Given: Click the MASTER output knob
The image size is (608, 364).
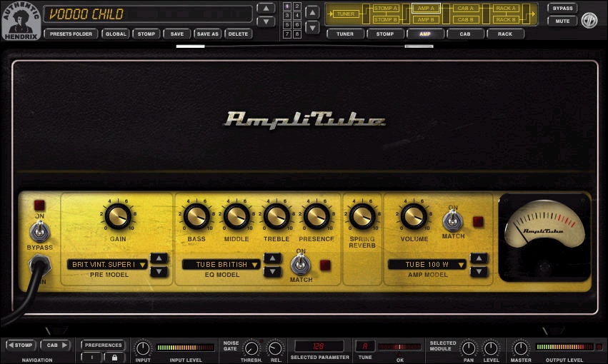Looking at the screenshot, I should [x=520, y=348].
